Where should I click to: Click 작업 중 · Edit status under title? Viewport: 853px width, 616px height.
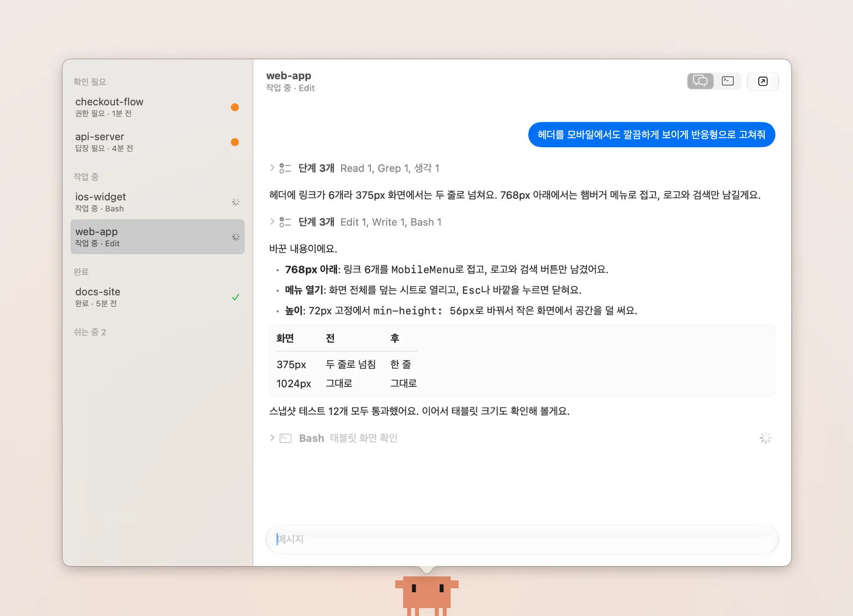coord(290,88)
